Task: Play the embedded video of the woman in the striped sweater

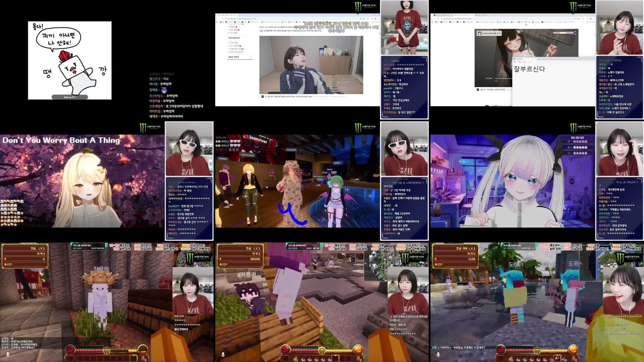Action: pyautogui.click(x=311, y=65)
